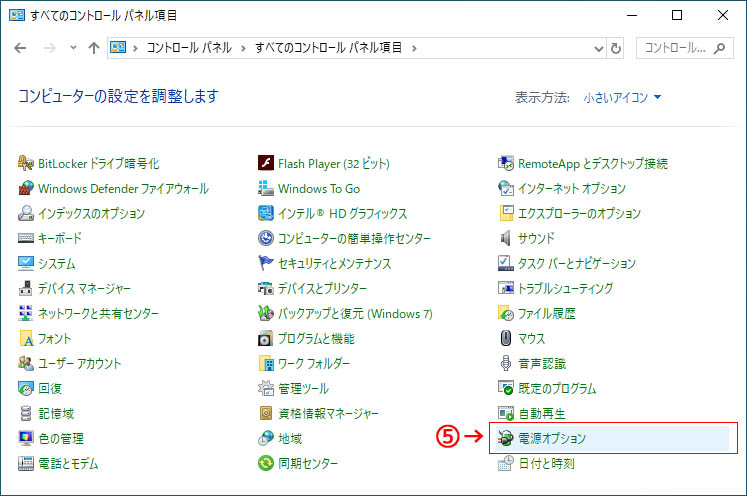The height and width of the screenshot is (496, 747).
Task: Go up one folder level
Action: click(94, 48)
